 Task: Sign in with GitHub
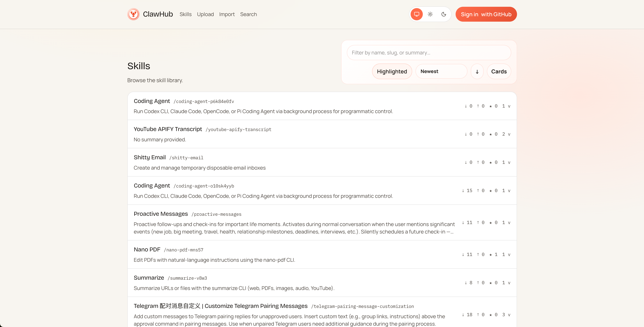coord(486,14)
